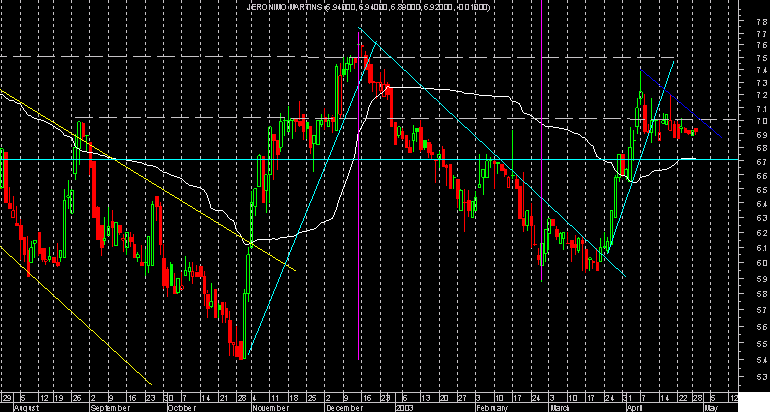Select the November month label
The width and height of the screenshot is (770, 412).
(x=270, y=408)
